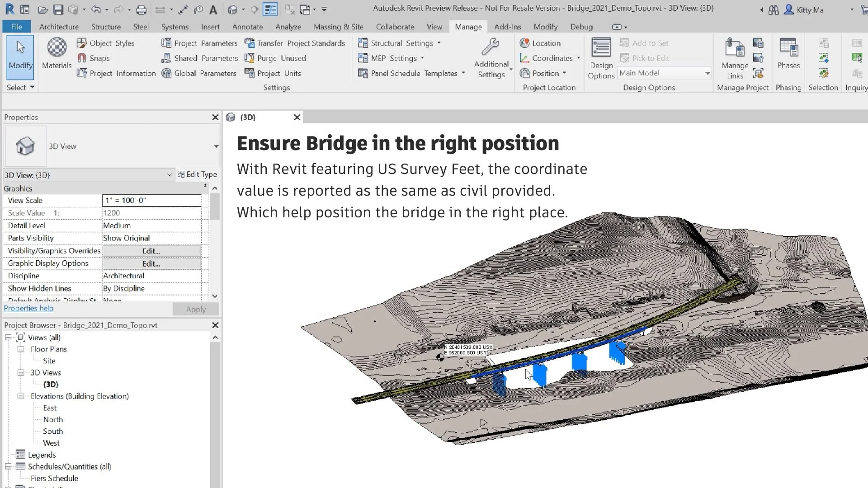
Task: Select the South elevation view
Action: [53, 432]
